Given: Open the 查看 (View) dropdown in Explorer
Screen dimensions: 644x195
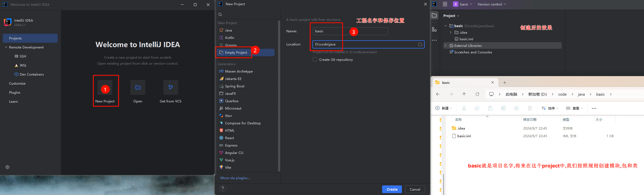Looking at the screenshot, I should pos(574,108).
